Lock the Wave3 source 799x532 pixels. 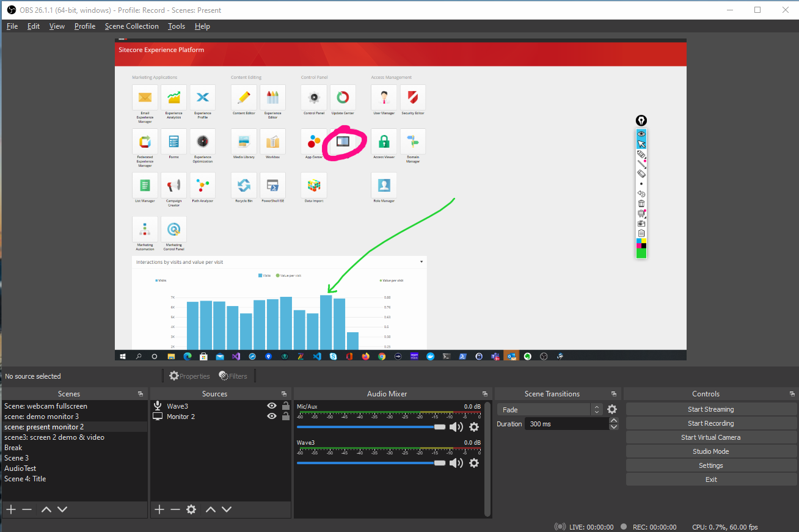click(x=285, y=406)
